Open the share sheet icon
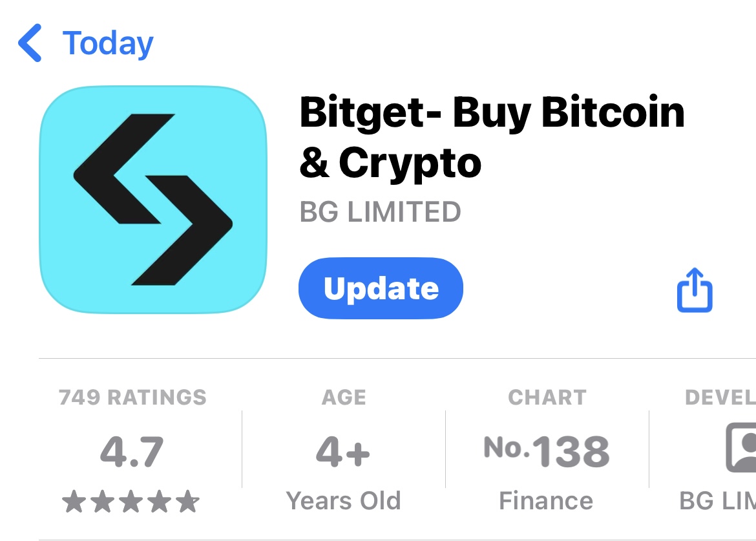Viewport: 756px width, 541px height. [695, 290]
